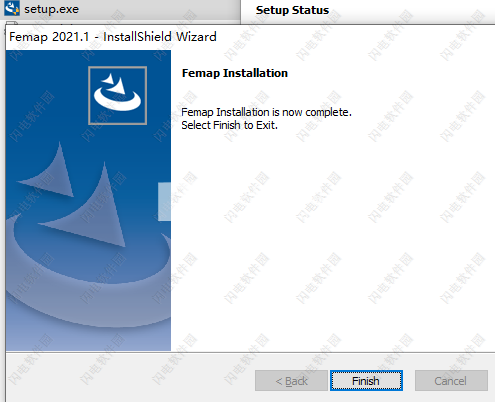Click the 'Select Finish to Exit' text
This screenshot has width=495, height=402.
(229, 125)
